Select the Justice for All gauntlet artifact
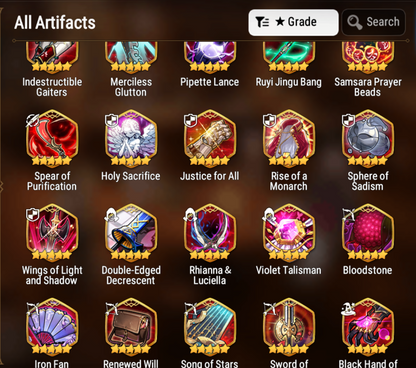 click(210, 138)
